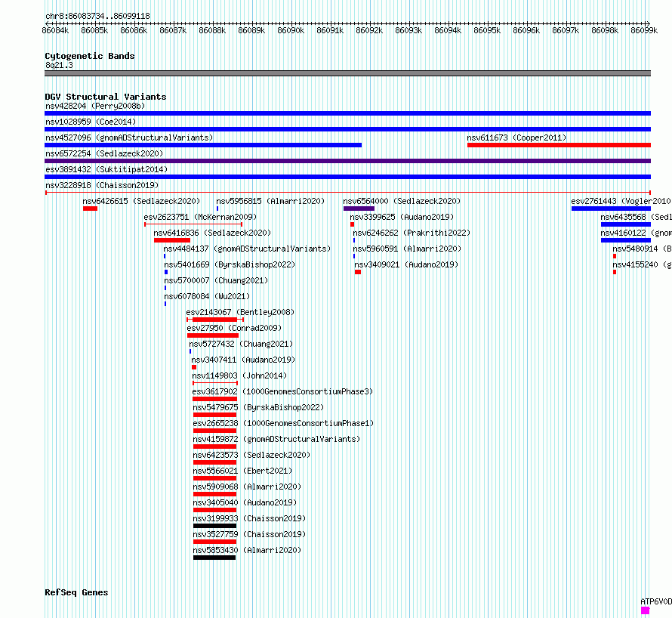Screen dimensions: 672x618
Task: Select the blue bar for nsv1028959 (Coe2014)
Action: (x=347, y=129)
